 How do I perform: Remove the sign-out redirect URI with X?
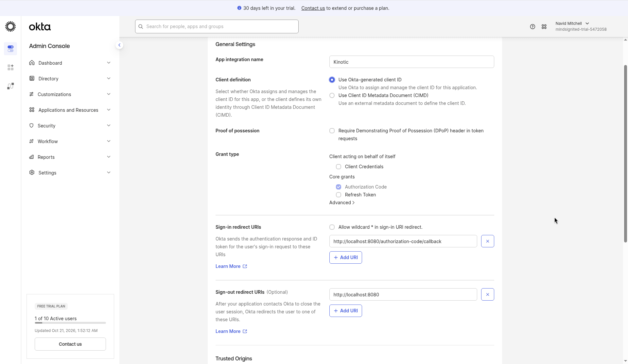tap(487, 294)
